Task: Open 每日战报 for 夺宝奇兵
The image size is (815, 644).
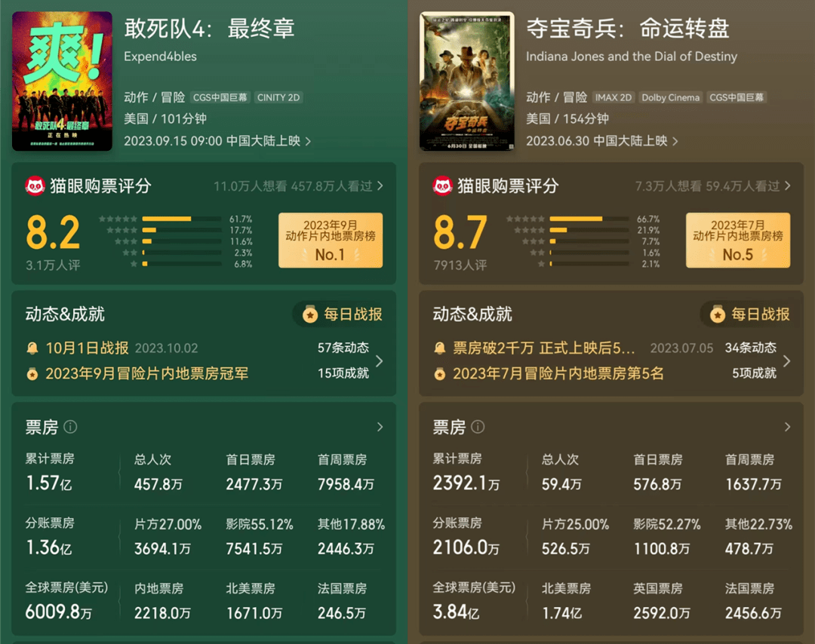Action: click(x=751, y=314)
